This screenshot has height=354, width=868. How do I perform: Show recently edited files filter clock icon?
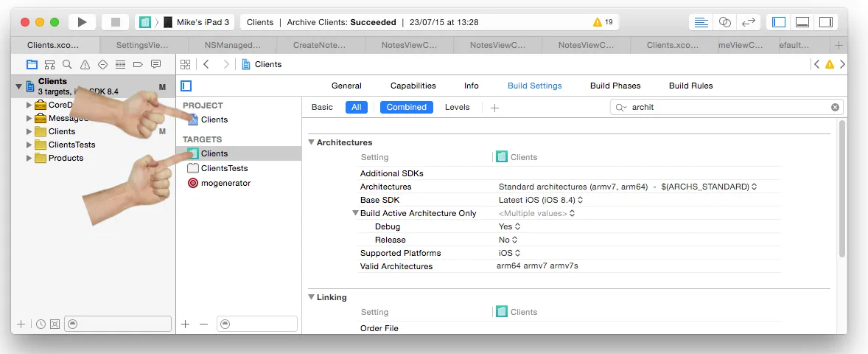pyautogui.click(x=41, y=324)
